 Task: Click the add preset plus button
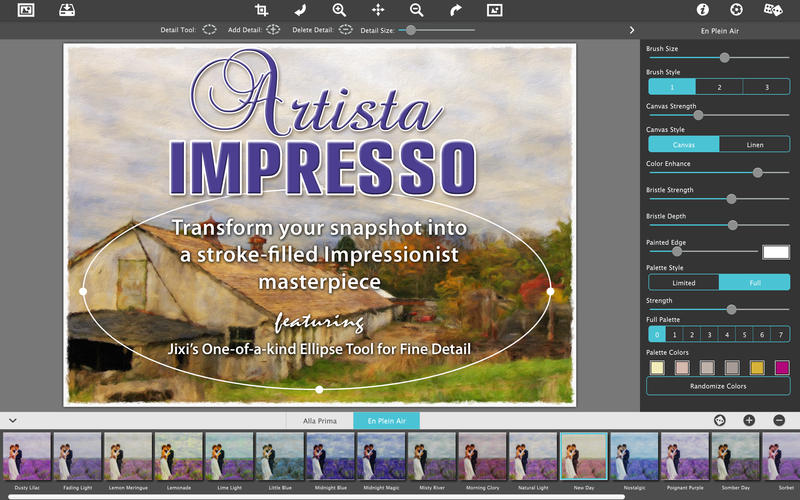[x=749, y=421]
